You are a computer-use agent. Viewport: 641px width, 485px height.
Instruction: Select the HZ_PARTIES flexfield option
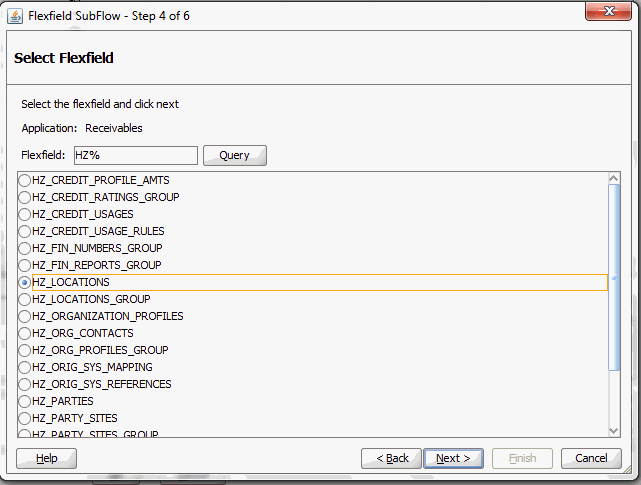(25, 402)
